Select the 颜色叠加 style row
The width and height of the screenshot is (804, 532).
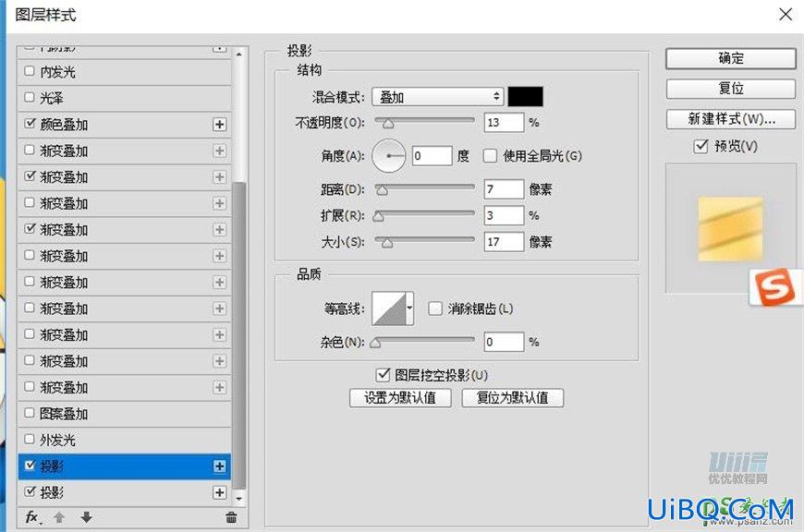[x=124, y=125]
